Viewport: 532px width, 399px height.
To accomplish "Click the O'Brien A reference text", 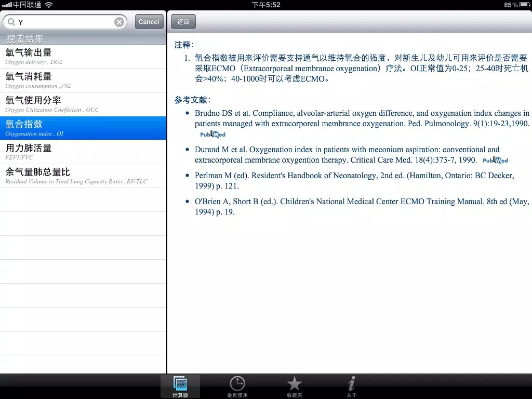I will [x=362, y=207].
